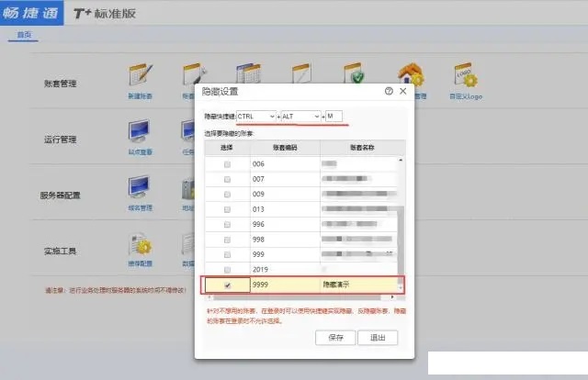Select the account code cell 006
The height and width of the screenshot is (380, 588).
pyautogui.click(x=285, y=164)
